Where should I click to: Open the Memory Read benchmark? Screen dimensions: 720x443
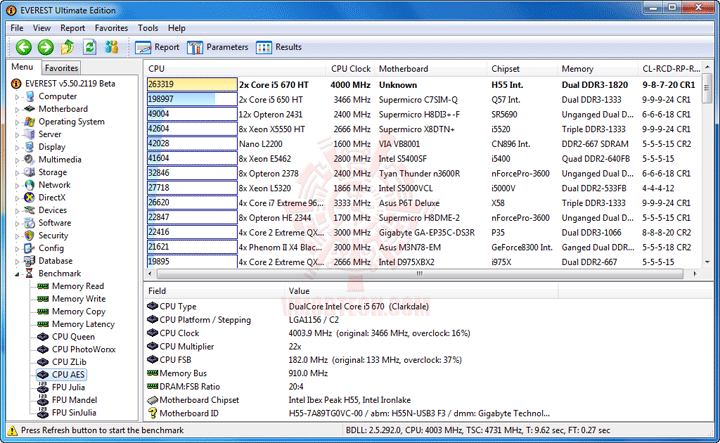coord(71,286)
